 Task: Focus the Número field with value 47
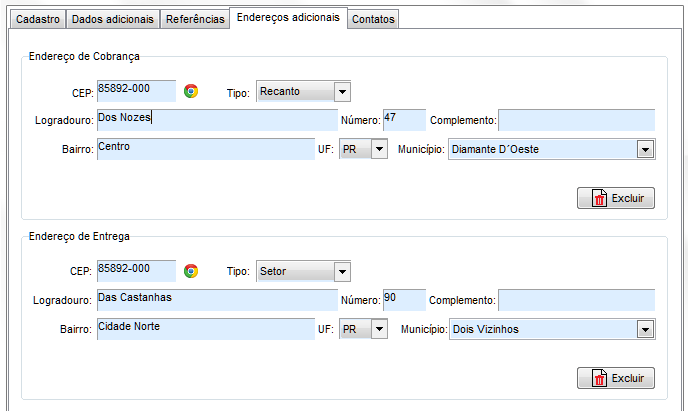click(x=404, y=120)
